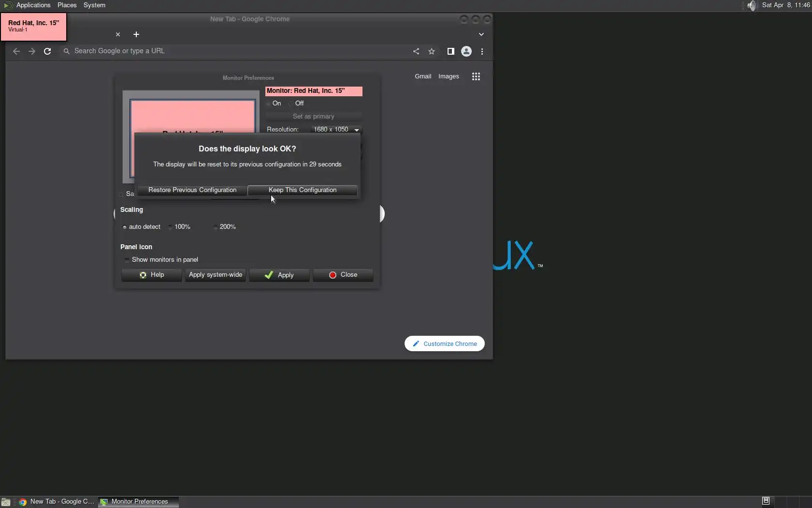Click the Apply button with green checkmark
The image size is (812, 508).
pyautogui.click(x=279, y=275)
